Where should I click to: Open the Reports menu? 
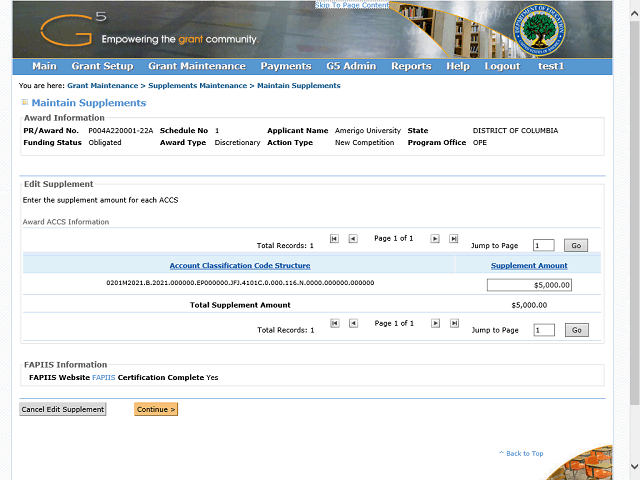pyautogui.click(x=411, y=66)
